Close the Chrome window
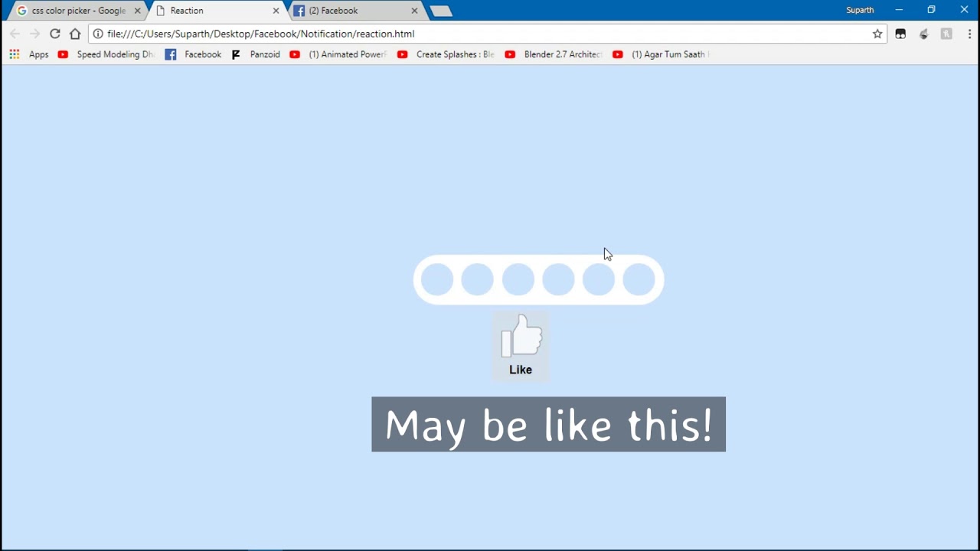This screenshot has width=980, height=551. pos(964,10)
